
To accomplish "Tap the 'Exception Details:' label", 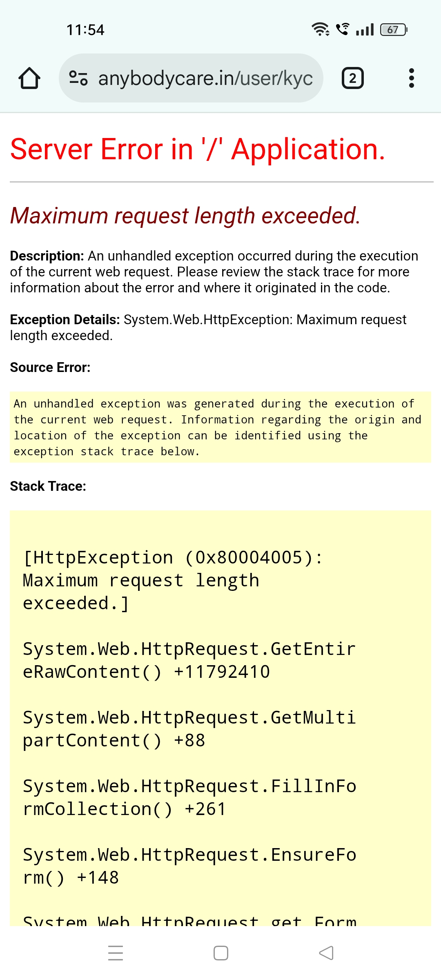I will [65, 319].
